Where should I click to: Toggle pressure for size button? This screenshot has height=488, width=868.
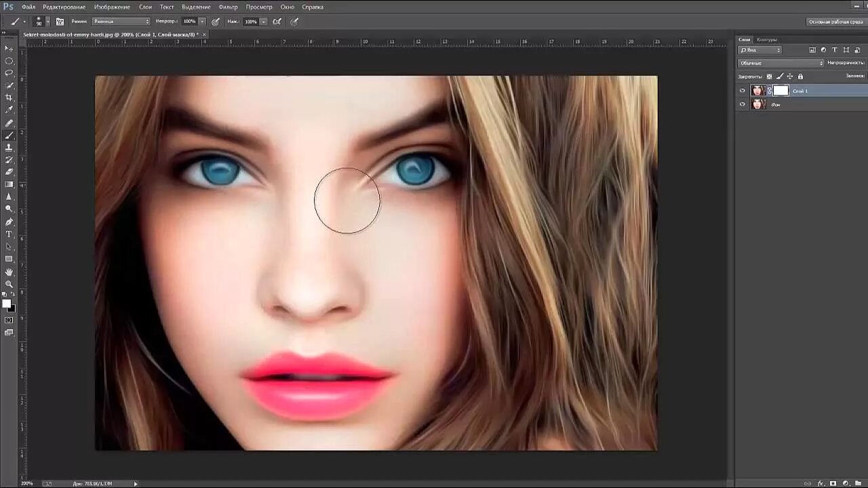(x=294, y=22)
